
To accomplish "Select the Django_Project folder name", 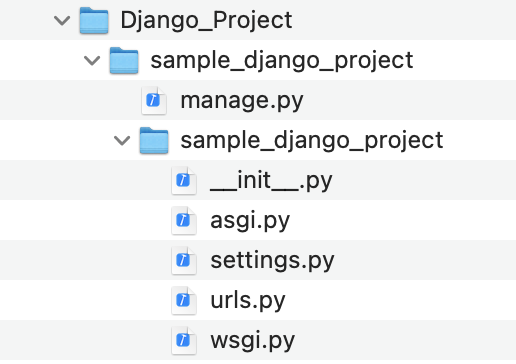I will coord(206,21).
